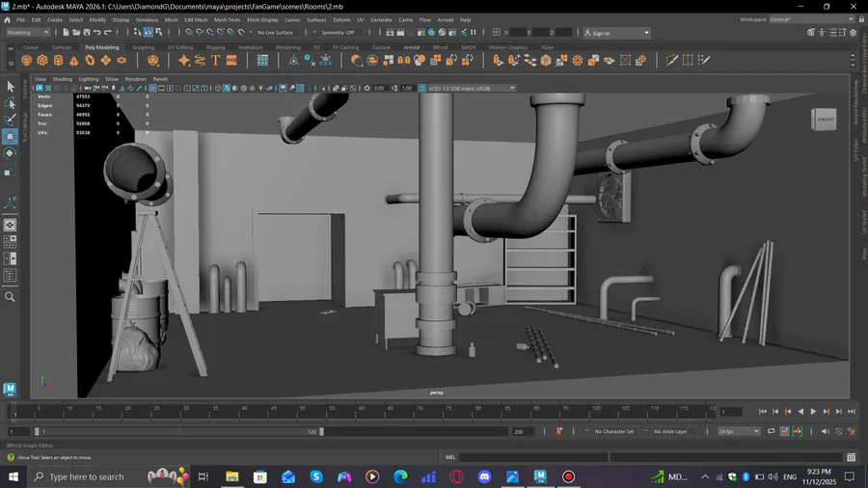The image size is (868, 488).
Task: Click the FRONT face of the view cube
Action: point(826,120)
